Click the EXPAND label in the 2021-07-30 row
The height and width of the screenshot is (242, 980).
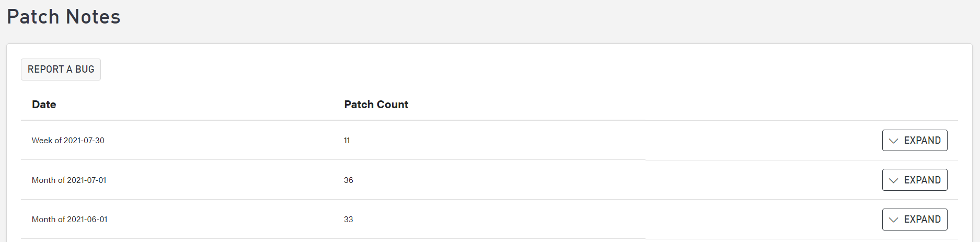point(923,141)
